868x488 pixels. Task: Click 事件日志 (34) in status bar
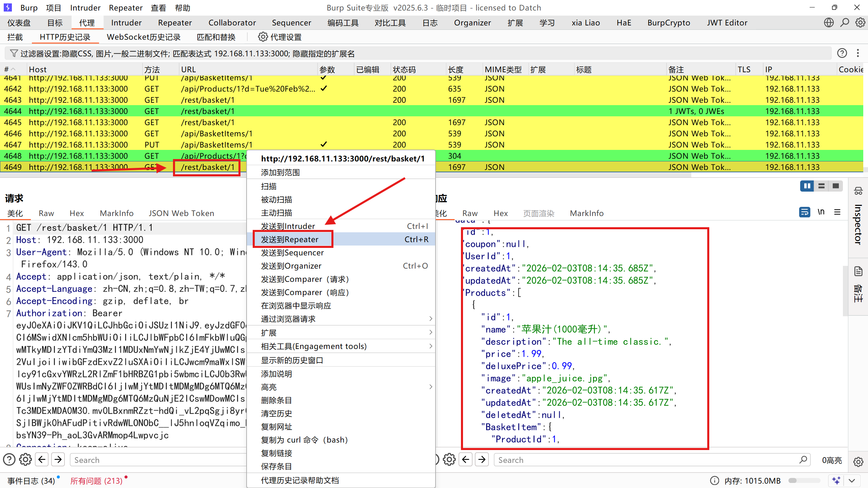pos(31,481)
